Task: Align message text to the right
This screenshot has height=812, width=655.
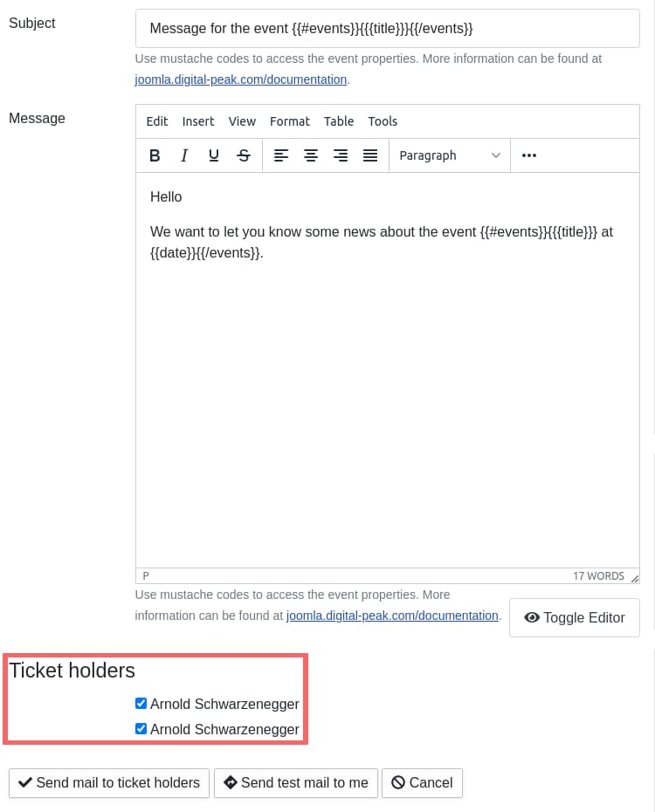Action: tap(341, 155)
